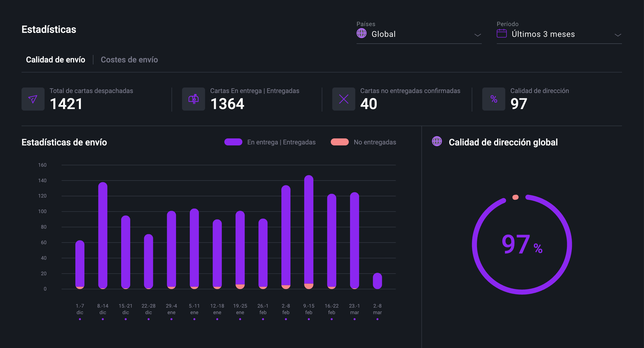Open Últimos 3 meses period selector

[543, 34]
